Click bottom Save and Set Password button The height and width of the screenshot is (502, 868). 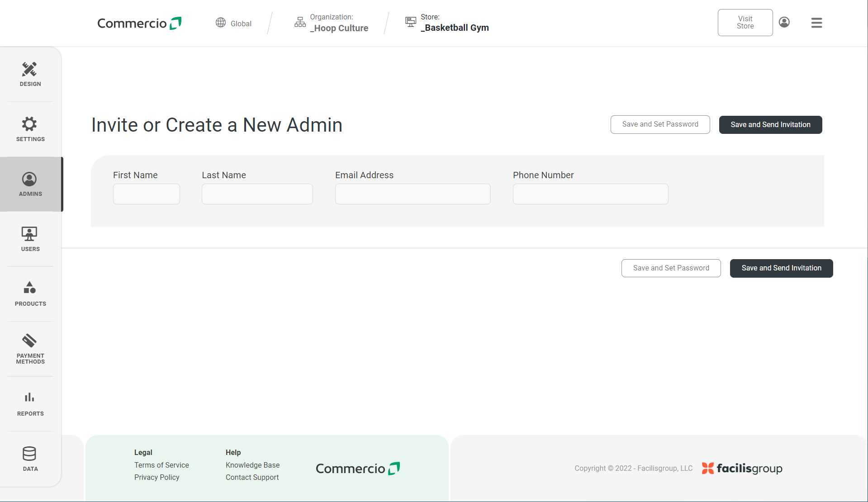(x=671, y=268)
